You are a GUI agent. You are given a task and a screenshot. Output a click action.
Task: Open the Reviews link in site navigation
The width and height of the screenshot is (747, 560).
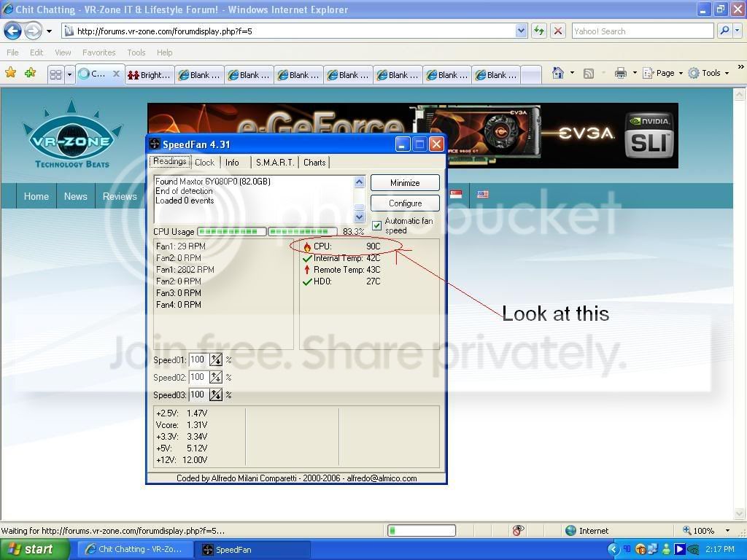pos(120,196)
